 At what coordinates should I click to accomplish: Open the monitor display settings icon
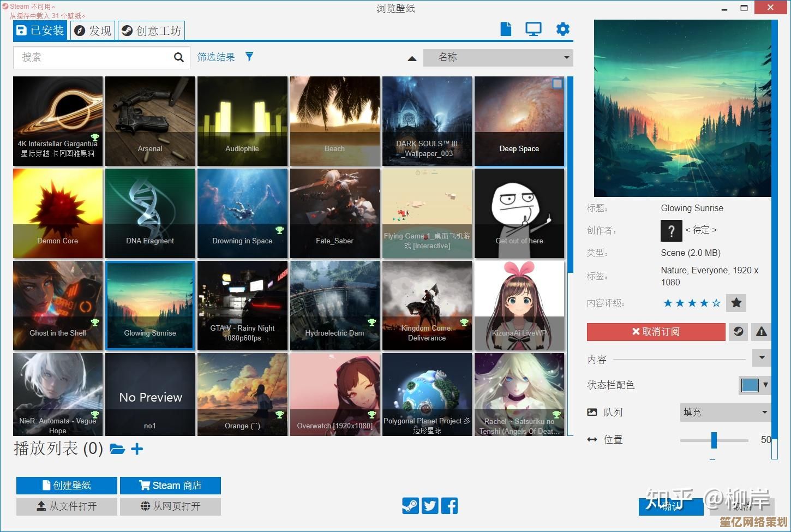click(533, 29)
